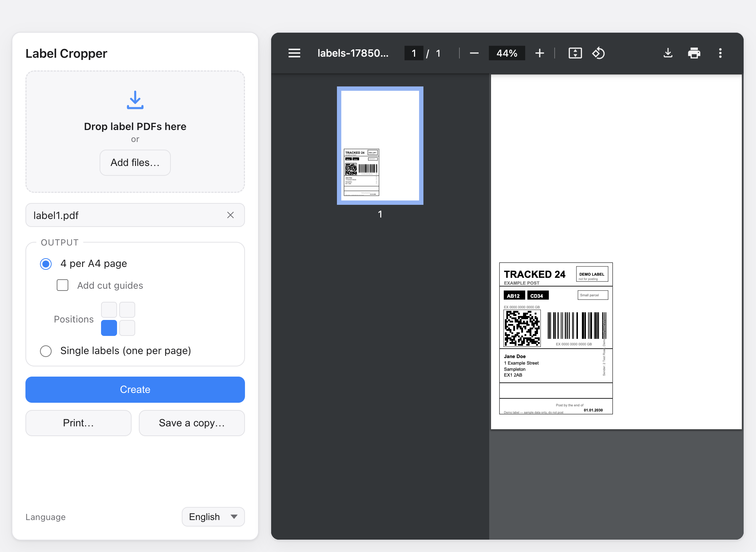Image resolution: width=756 pixels, height=552 pixels.
Task: Choose Single labels (one per page)
Action: pyautogui.click(x=46, y=351)
